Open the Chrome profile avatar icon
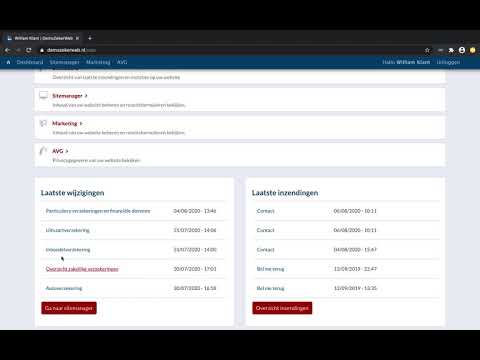 coord(462,50)
